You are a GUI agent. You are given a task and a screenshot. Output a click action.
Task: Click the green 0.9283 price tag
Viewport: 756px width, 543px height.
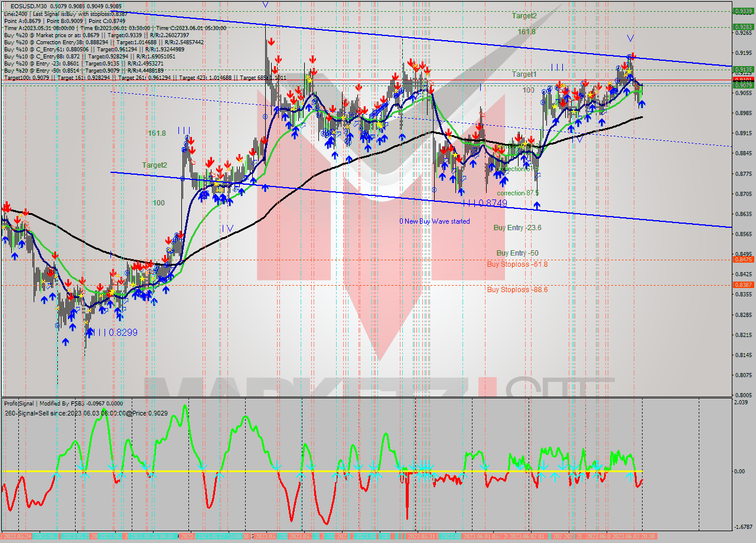coord(742,27)
